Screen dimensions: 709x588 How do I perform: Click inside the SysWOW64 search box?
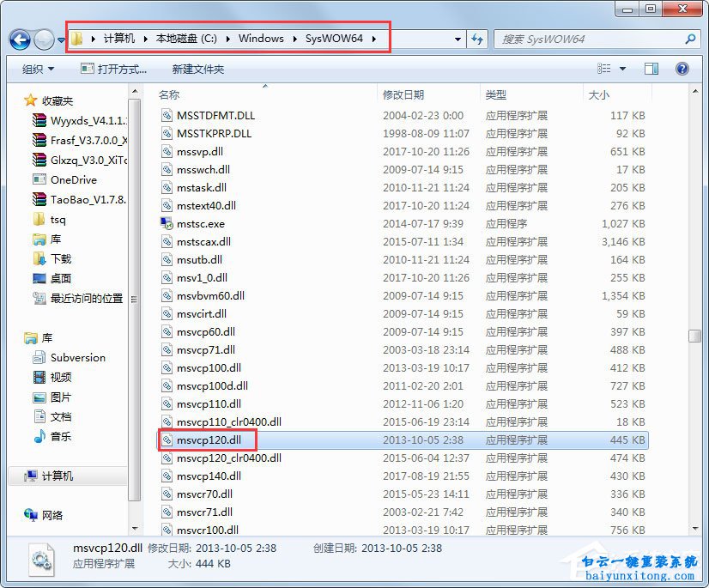pyautogui.click(x=592, y=39)
